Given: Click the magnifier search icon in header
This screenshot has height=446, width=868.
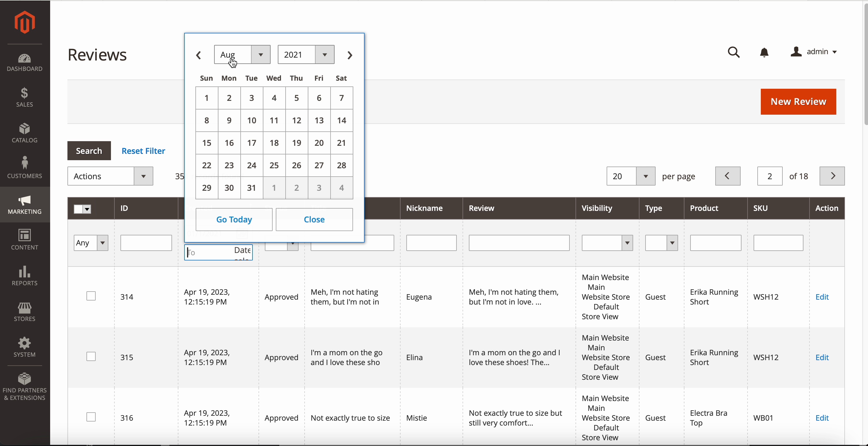Looking at the screenshot, I should 733,52.
